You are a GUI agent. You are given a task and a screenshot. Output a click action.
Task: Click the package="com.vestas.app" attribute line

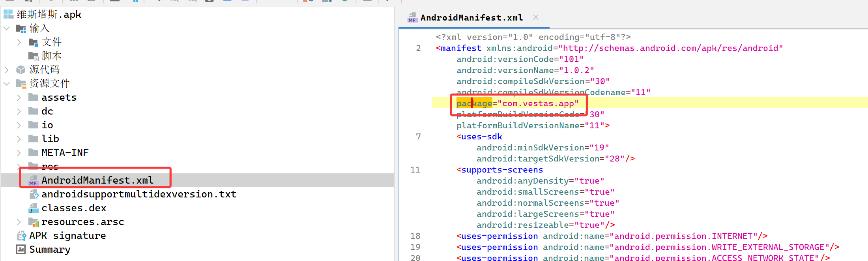click(x=518, y=103)
